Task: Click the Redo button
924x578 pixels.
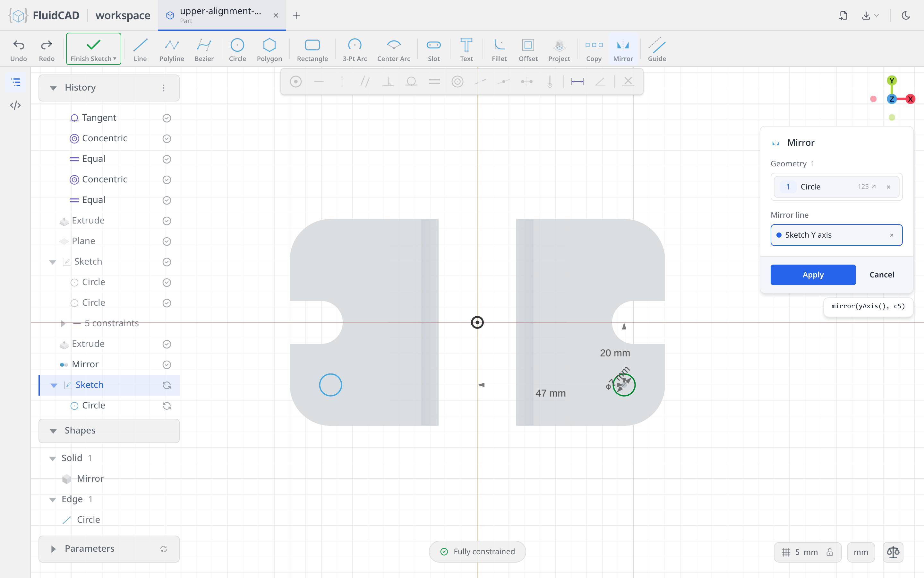Action: tap(46, 50)
